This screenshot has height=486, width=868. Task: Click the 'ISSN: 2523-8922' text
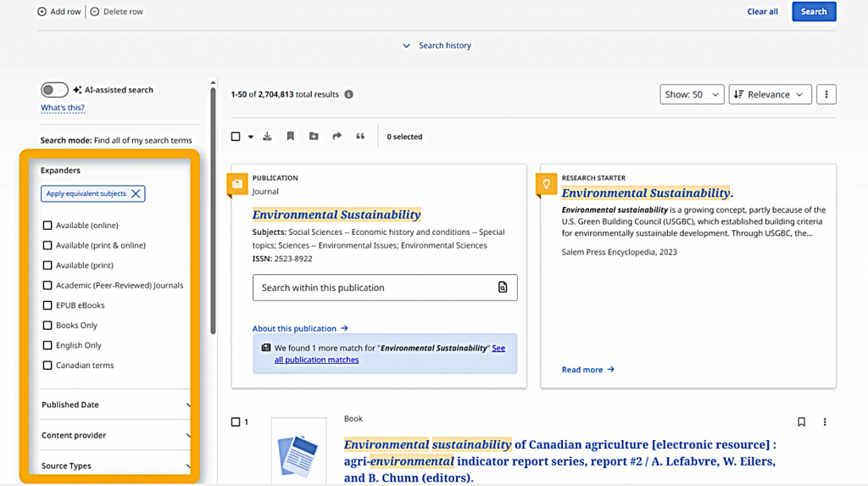[x=282, y=258]
